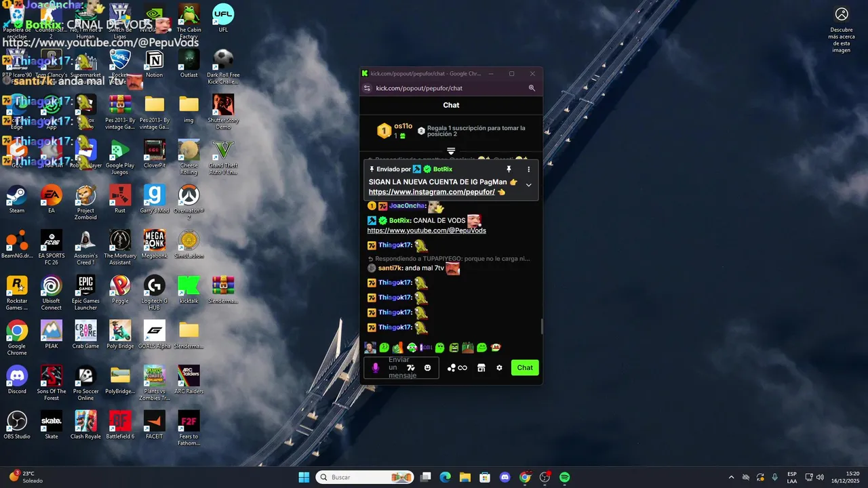Open the youtube.com/@PepuVods link in chat
This screenshot has width=868, height=488.
point(427,230)
